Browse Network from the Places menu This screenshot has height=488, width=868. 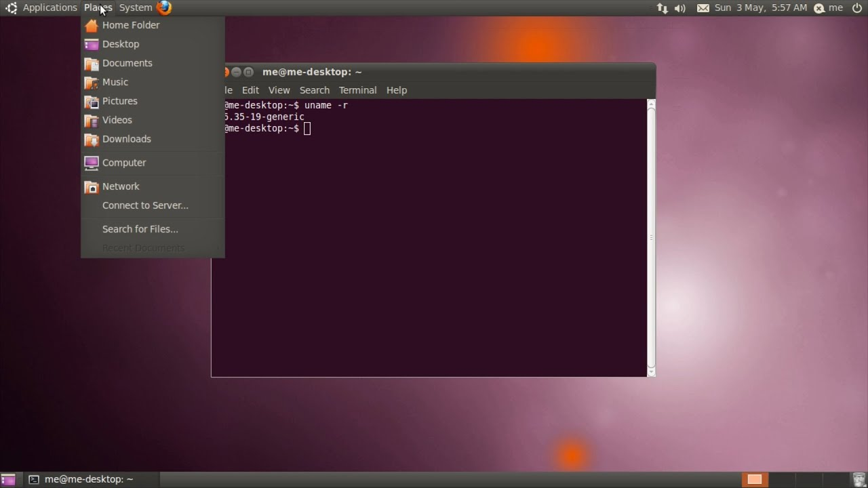(x=153, y=186)
